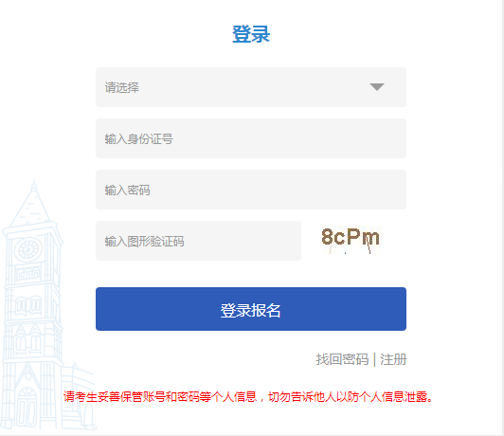
Task: Open the 请选择 dropdown list
Action: coord(251,87)
